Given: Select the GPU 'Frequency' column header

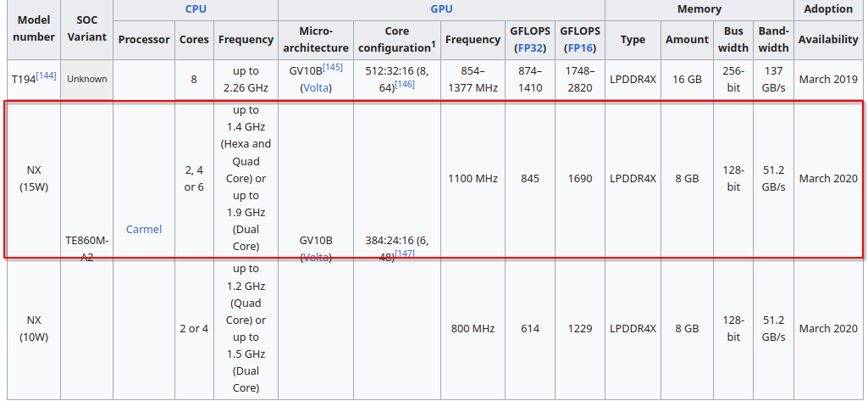Looking at the screenshot, I should (x=473, y=39).
